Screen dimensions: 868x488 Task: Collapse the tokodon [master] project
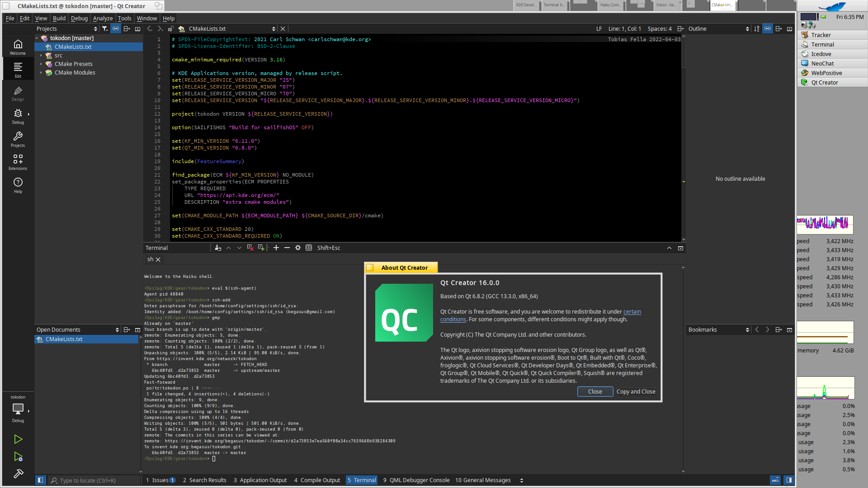37,38
